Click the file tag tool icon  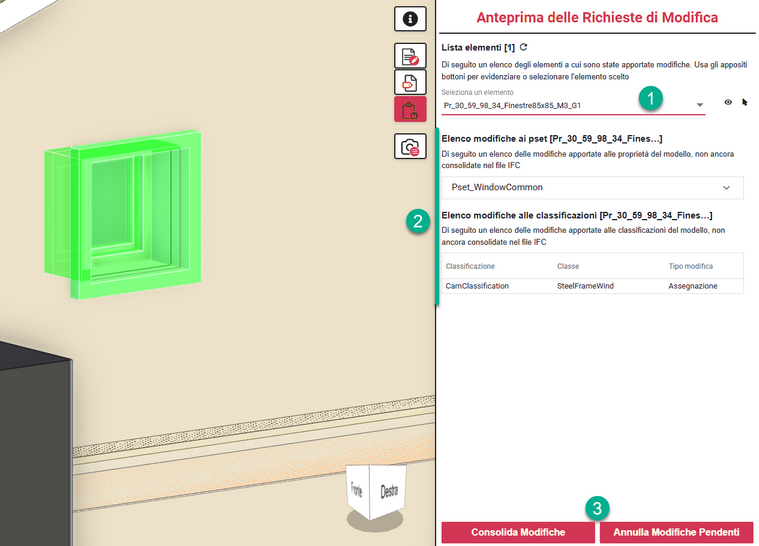pyautogui.click(x=410, y=82)
